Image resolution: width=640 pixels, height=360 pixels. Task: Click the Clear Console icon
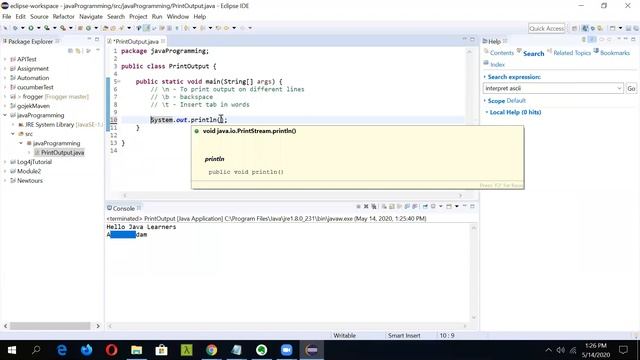pyautogui.click(x=384, y=207)
